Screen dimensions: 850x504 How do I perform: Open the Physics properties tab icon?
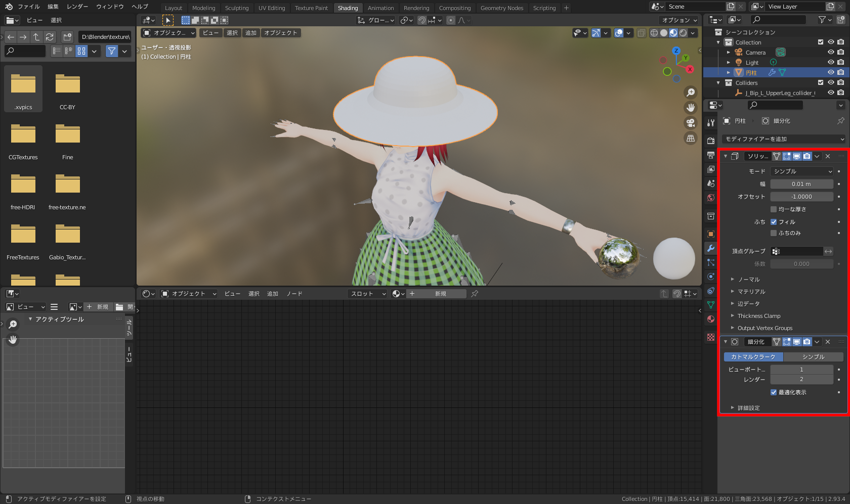(x=711, y=277)
